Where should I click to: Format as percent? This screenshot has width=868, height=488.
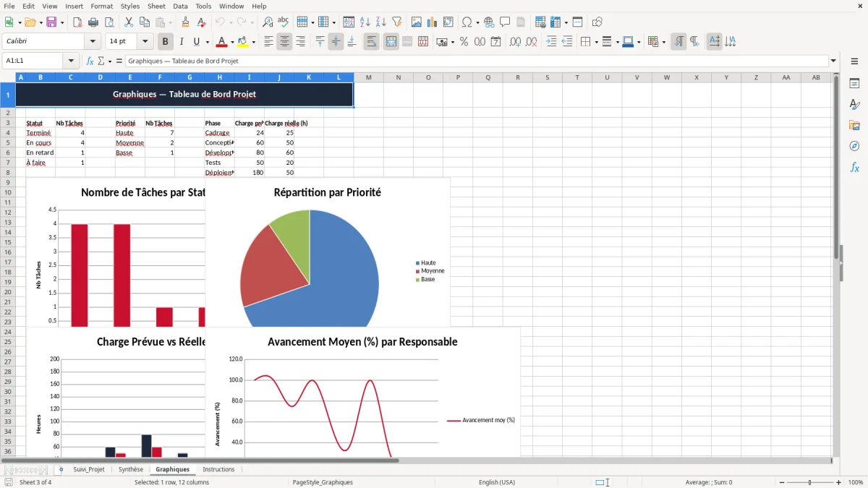(x=464, y=42)
